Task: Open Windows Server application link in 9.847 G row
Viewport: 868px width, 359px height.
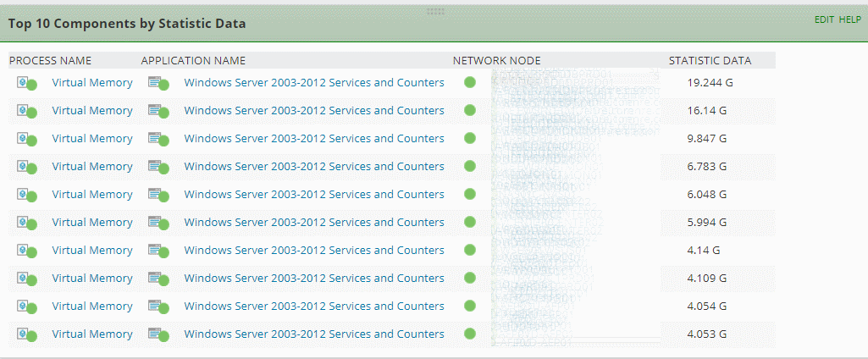Action: [314, 139]
